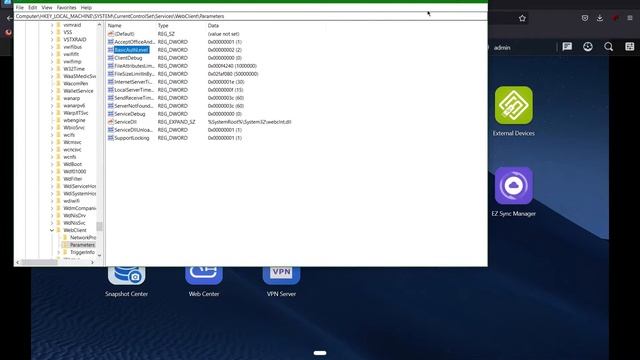Expand the VSS tree node
640x360 pixels.
tap(52, 32)
